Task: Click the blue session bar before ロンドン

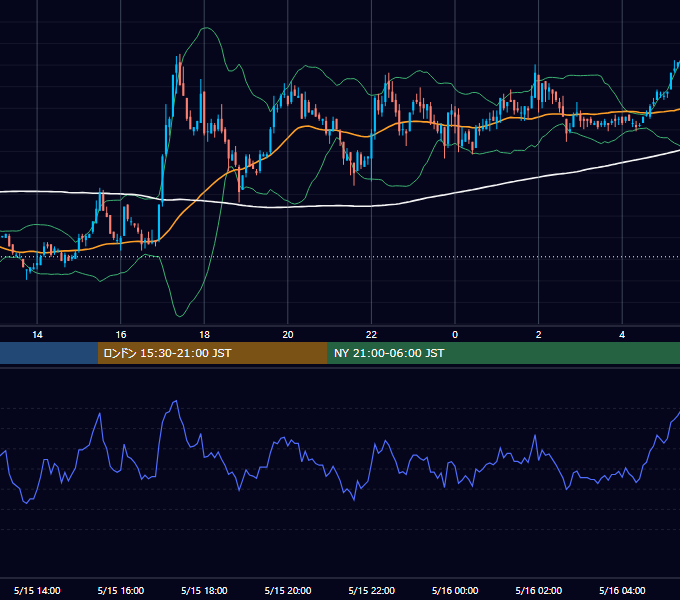Action: [49, 353]
